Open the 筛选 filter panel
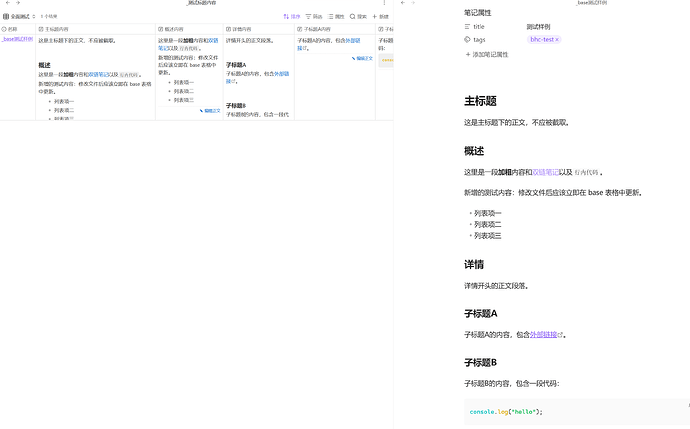 point(314,16)
